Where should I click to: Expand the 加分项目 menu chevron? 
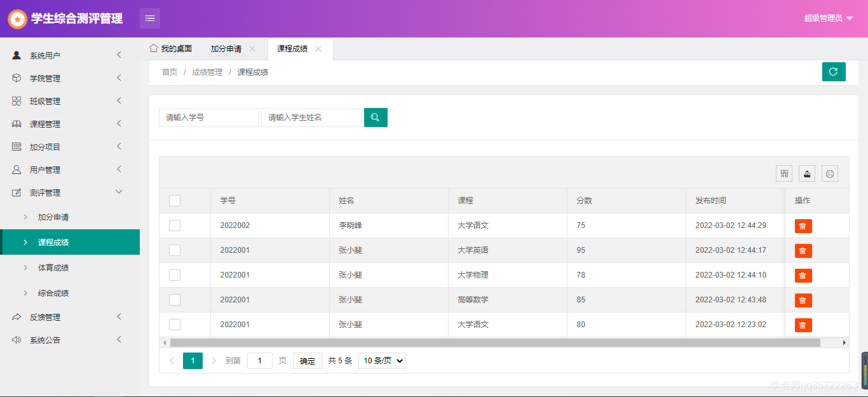tap(119, 147)
